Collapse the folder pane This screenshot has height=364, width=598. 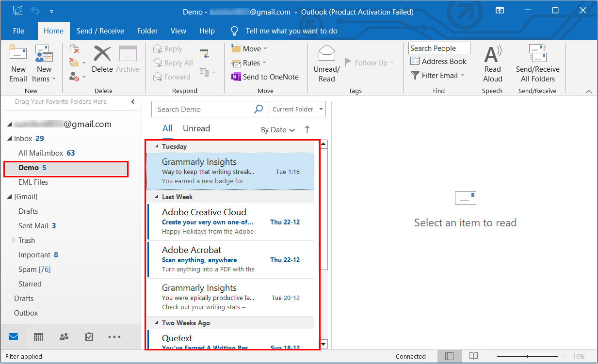point(133,101)
